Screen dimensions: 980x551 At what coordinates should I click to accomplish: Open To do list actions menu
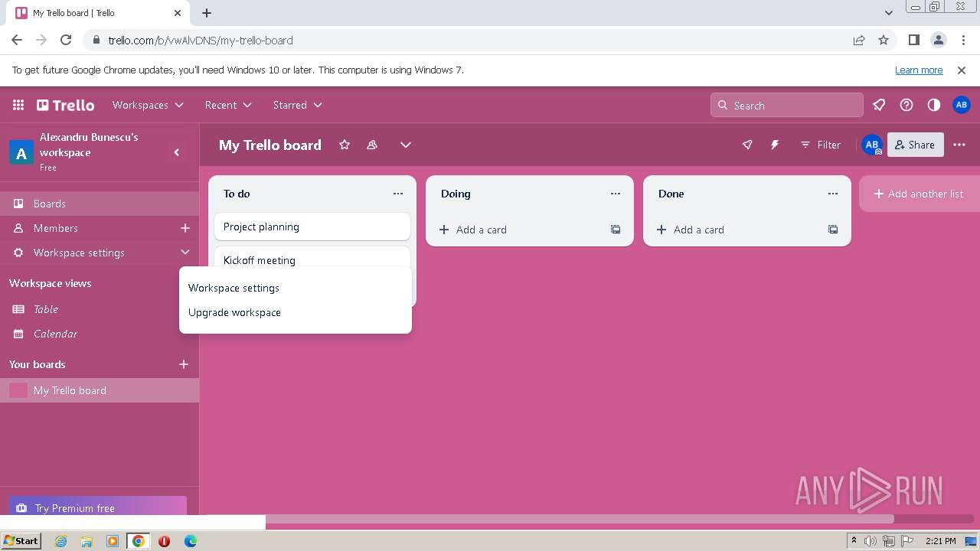(x=398, y=194)
